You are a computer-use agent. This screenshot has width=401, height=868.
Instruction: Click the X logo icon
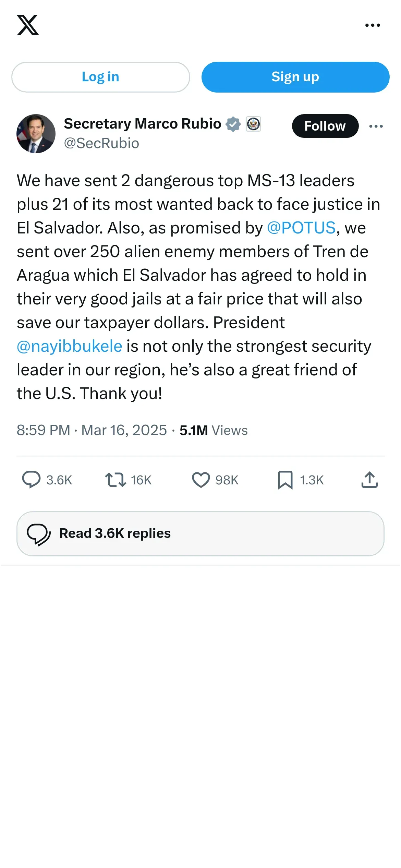28,25
